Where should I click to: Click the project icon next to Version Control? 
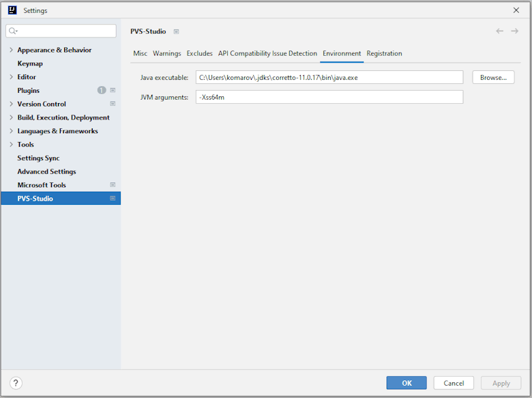[113, 104]
